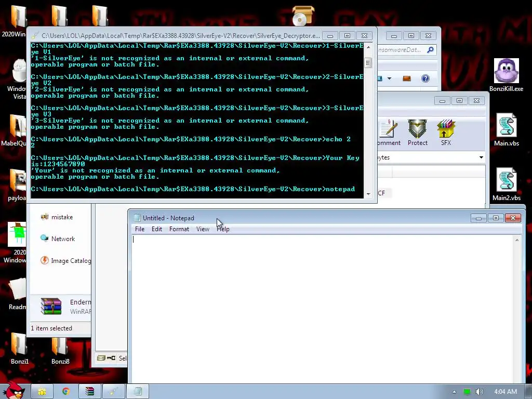532x399 pixels.
Task: Click the console scrollbar up arrow
Action: tap(368, 47)
